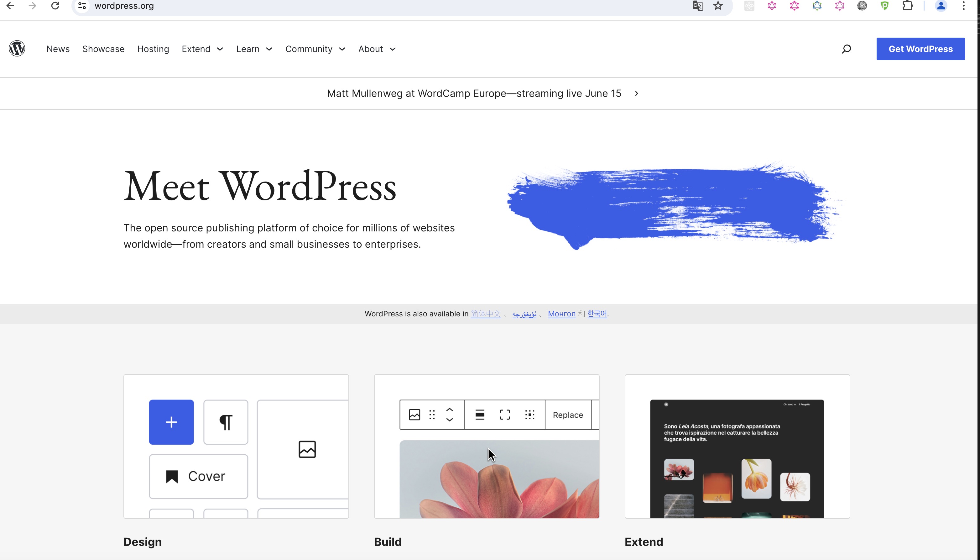Viewport: 980px width, 560px height.
Task: Click the paragraph pilcrow block icon
Action: (226, 422)
